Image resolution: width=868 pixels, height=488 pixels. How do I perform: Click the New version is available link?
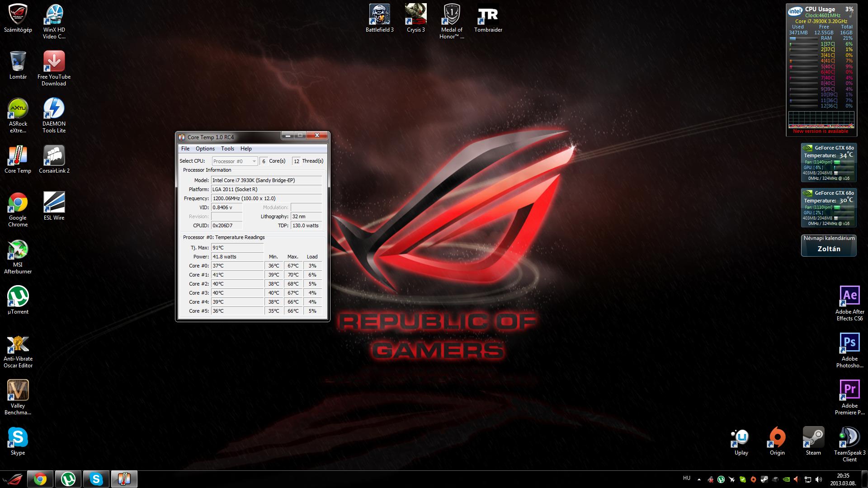(x=821, y=131)
